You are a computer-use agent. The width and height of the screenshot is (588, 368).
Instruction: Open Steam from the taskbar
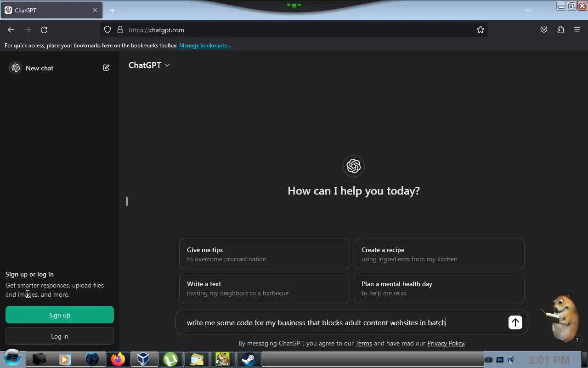[x=249, y=359]
